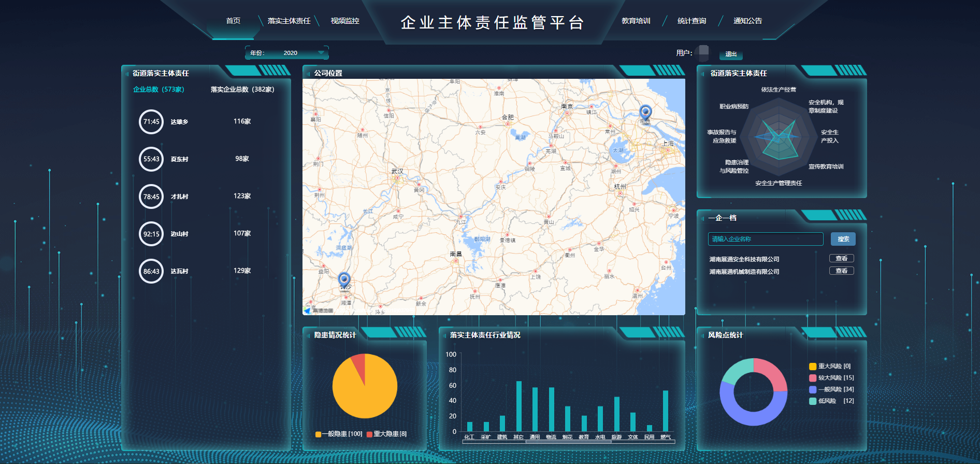Toggle 一般隐患 legend in pie chart
The width and height of the screenshot is (980, 464).
pos(339,434)
